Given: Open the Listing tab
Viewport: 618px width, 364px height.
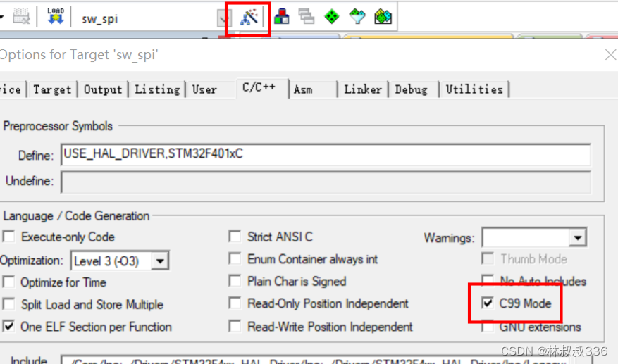Looking at the screenshot, I should 157,89.
